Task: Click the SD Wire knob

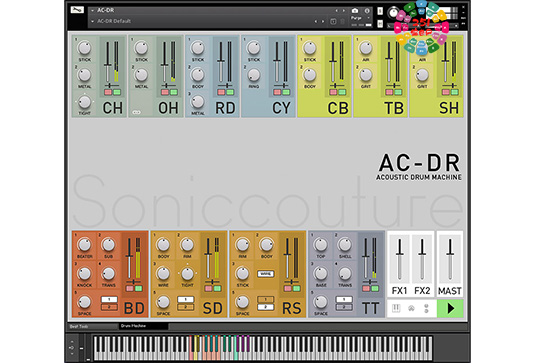Action: [163, 274]
